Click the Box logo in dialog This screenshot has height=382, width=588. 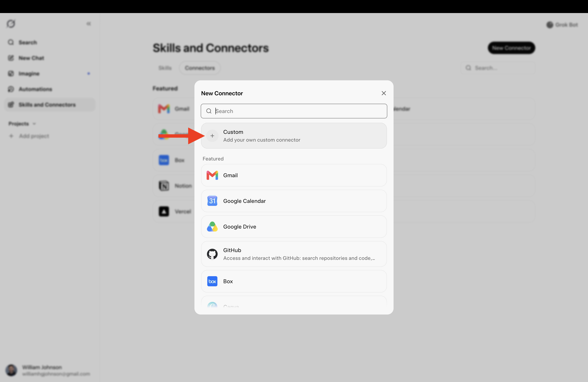[x=212, y=281]
